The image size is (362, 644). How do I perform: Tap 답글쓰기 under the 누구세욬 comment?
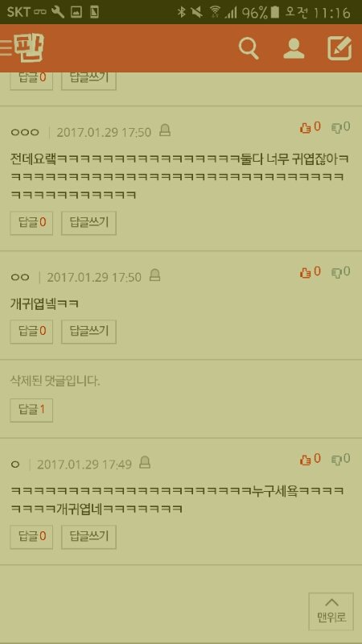pos(88,537)
